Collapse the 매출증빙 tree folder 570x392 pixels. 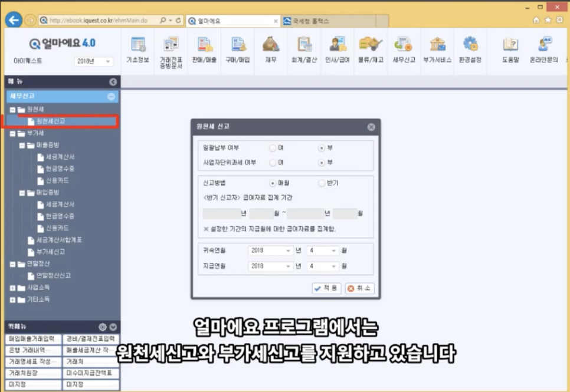click(x=22, y=146)
